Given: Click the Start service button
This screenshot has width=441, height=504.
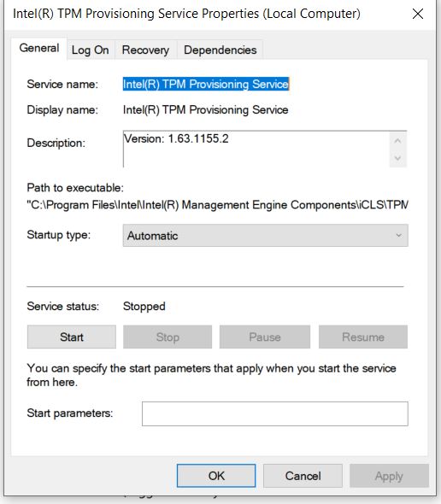Looking at the screenshot, I should (x=72, y=337).
